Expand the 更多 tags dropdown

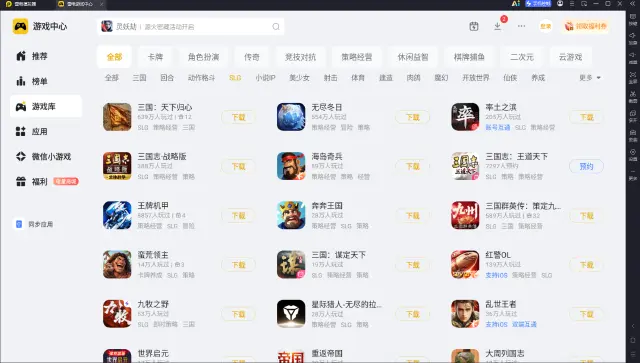(590, 78)
